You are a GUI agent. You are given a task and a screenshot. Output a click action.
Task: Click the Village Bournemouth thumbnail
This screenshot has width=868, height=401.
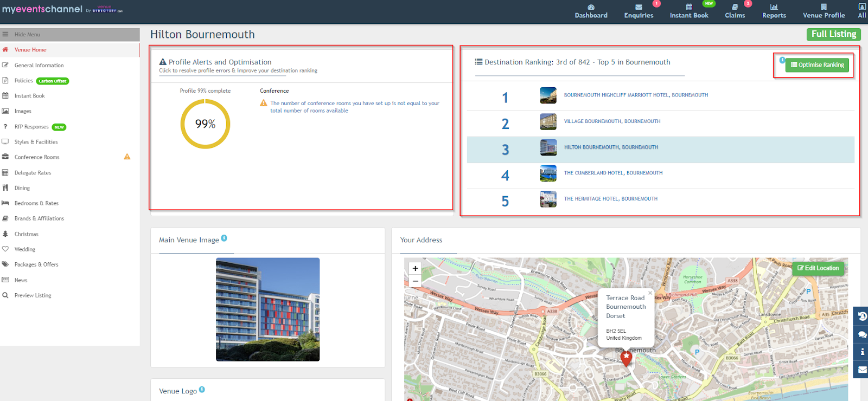point(548,121)
